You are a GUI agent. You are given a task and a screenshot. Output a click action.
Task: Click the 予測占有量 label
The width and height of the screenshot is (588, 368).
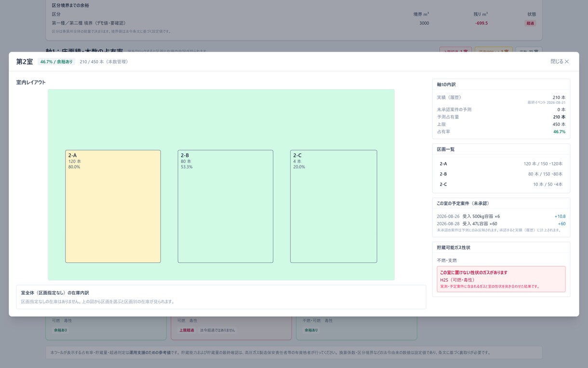448,117
